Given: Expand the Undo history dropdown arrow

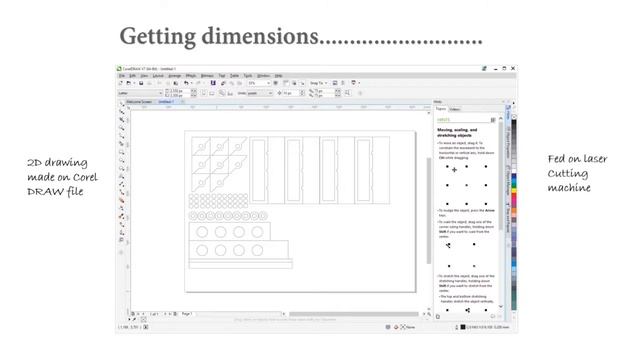Looking at the screenshot, I should pos(191,83).
